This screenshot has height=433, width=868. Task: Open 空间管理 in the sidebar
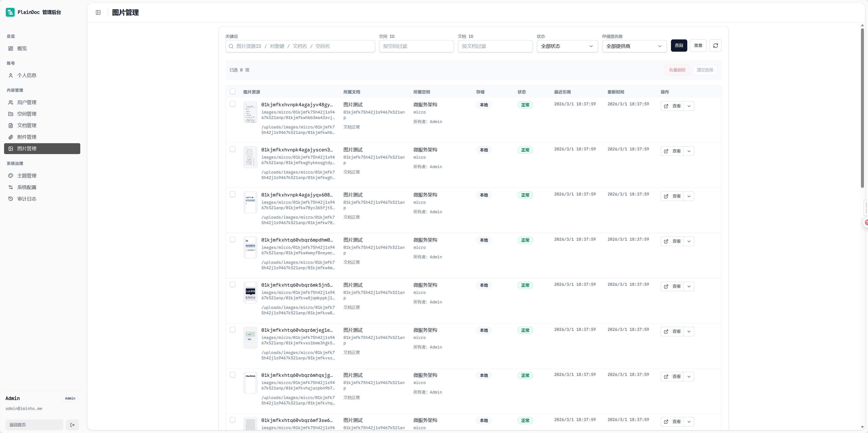click(42, 114)
